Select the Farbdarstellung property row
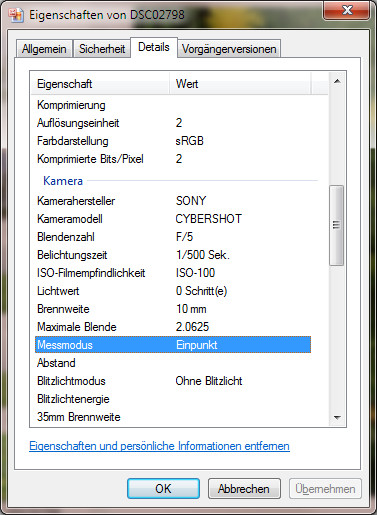377x515 pixels. (x=173, y=141)
